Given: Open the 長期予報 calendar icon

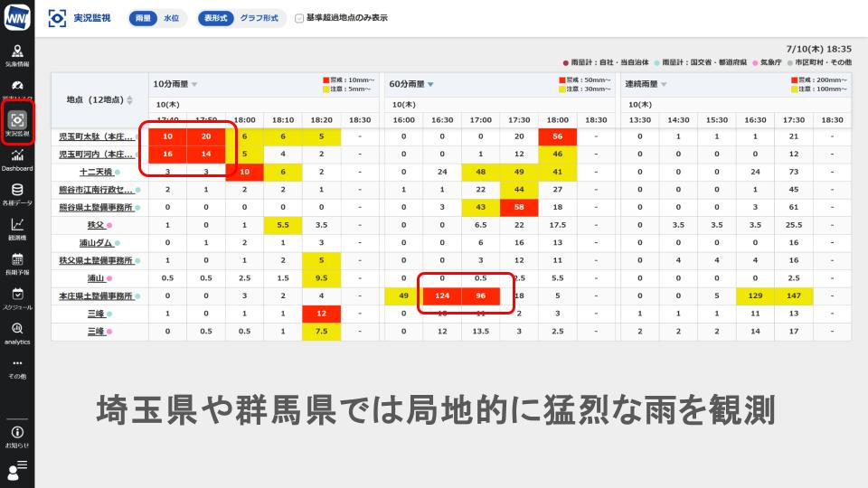Looking at the screenshot, I should [17, 263].
